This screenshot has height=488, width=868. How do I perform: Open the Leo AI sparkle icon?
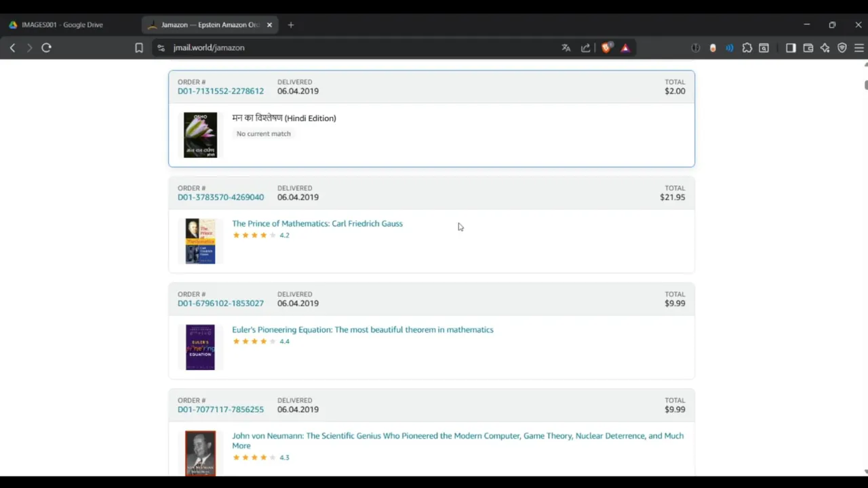(825, 48)
